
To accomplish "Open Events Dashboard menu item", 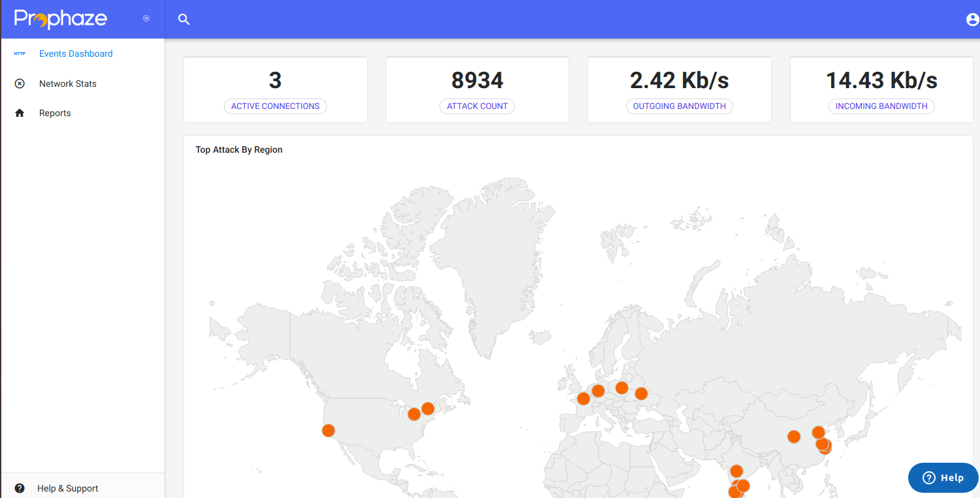I will (x=76, y=54).
